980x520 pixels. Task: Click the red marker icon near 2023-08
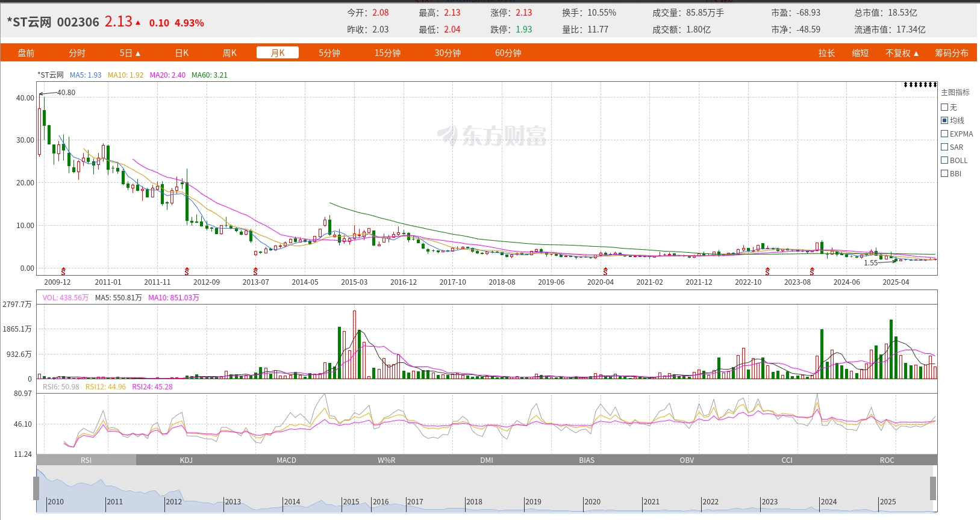812,271
